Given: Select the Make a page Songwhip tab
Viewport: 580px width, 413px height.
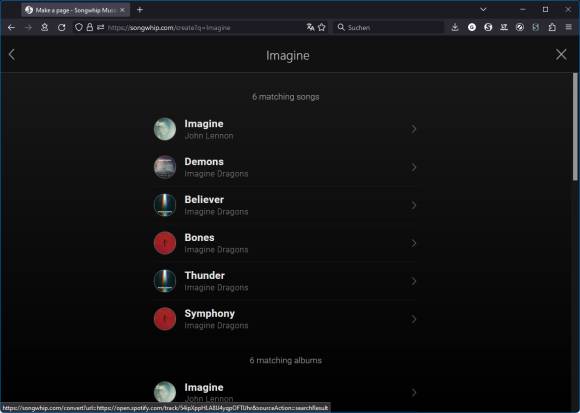Looking at the screenshot, I should [x=76, y=10].
